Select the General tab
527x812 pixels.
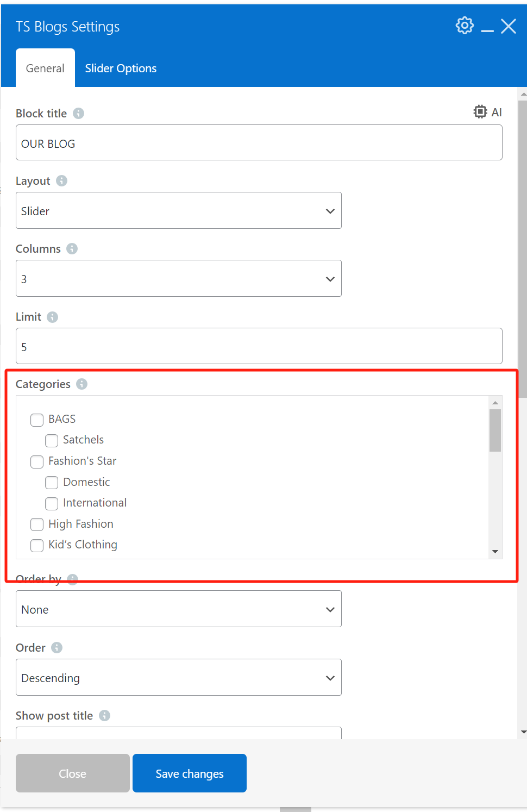[x=45, y=68]
